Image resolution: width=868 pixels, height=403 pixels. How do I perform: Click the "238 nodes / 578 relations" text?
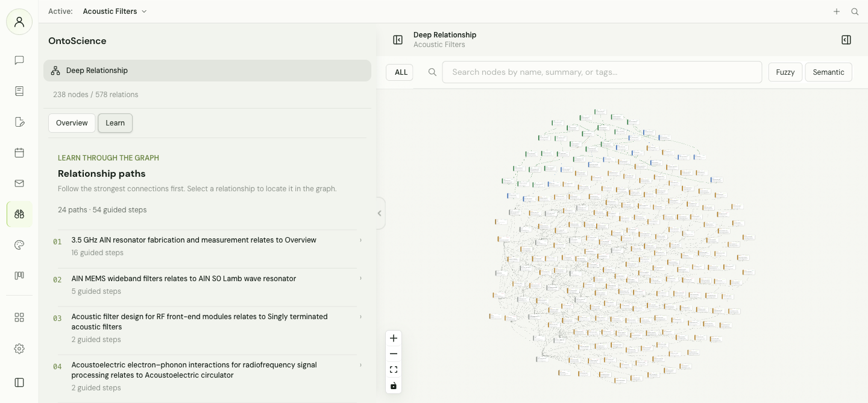click(x=96, y=95)
